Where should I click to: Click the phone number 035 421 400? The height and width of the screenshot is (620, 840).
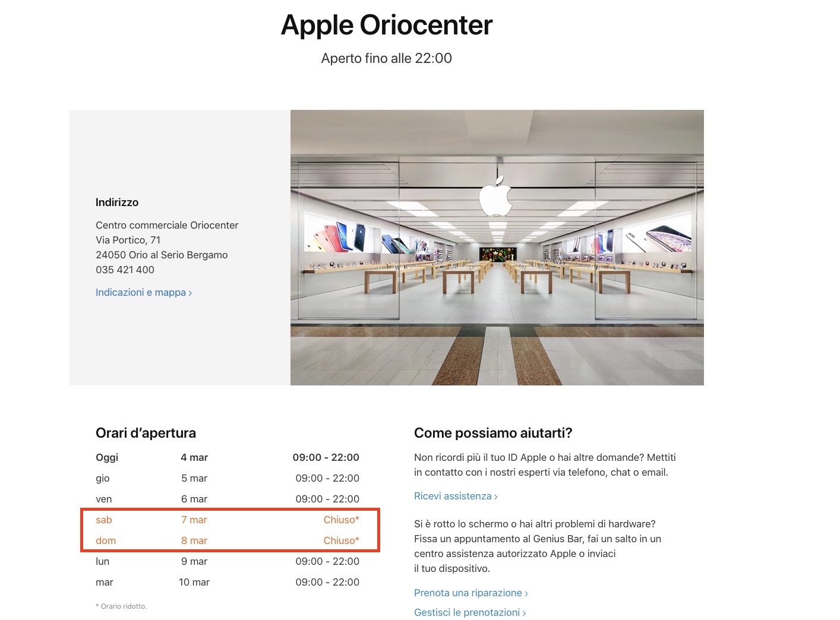coord(125,270)
